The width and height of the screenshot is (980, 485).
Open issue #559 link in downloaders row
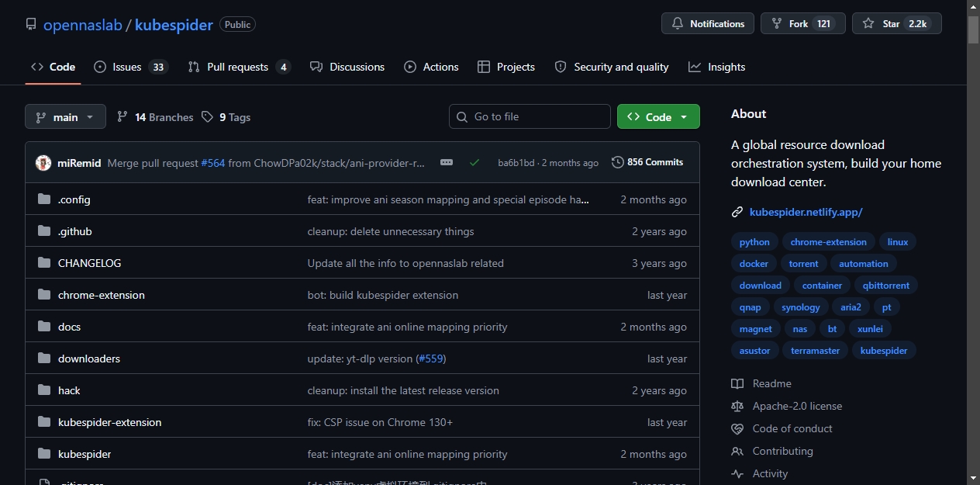click(431, 359)
